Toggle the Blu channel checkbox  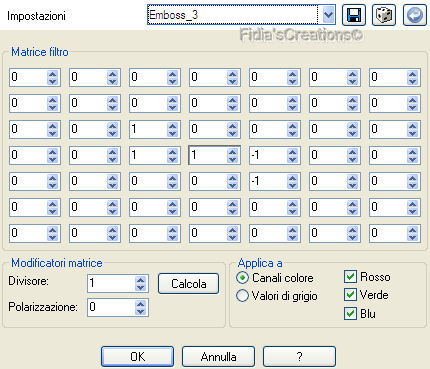point(350,313)
